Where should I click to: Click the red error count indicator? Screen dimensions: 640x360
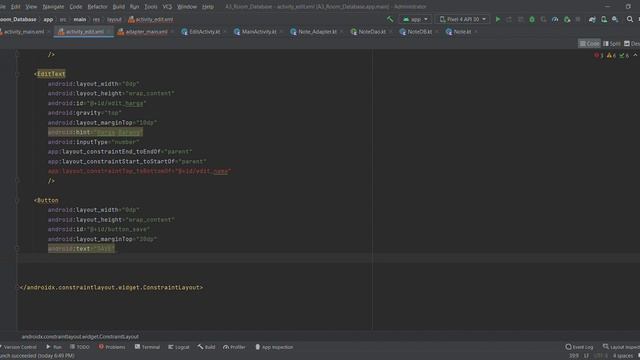point(599,56)
